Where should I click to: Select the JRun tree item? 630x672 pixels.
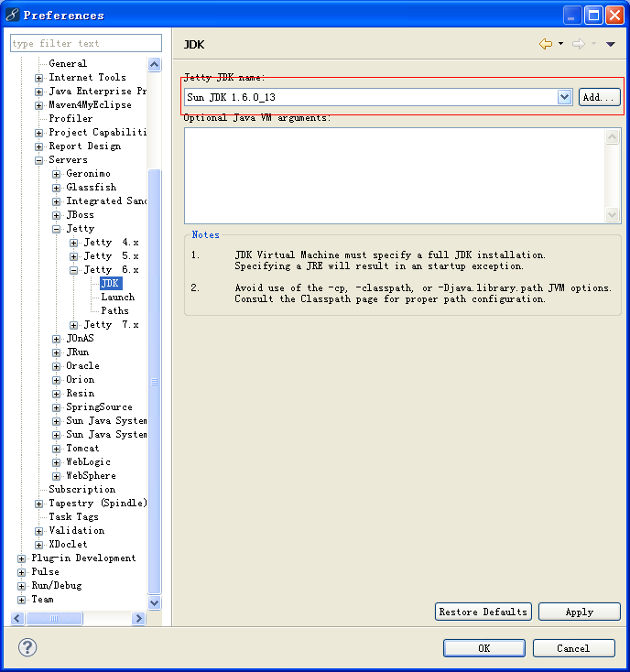(x=78, y=352)
